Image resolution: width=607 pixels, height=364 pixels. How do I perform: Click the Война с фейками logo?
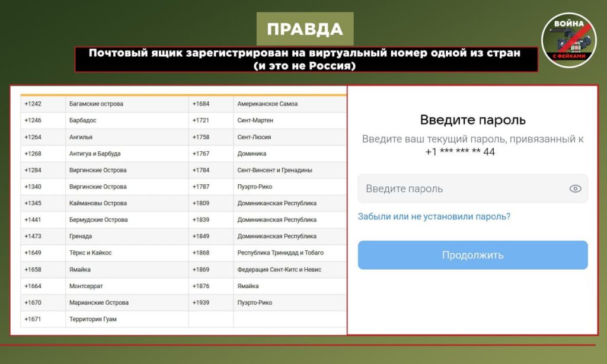pos(568,40)
